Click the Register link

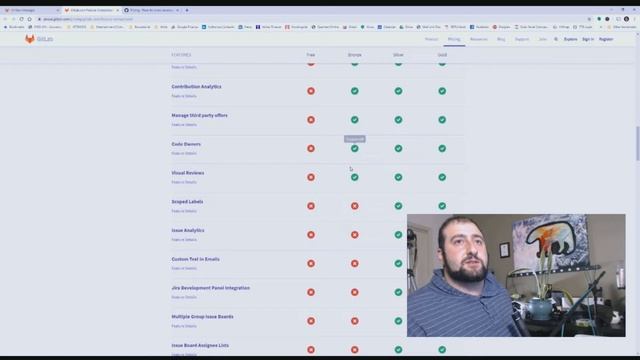[x=606, y=39]
